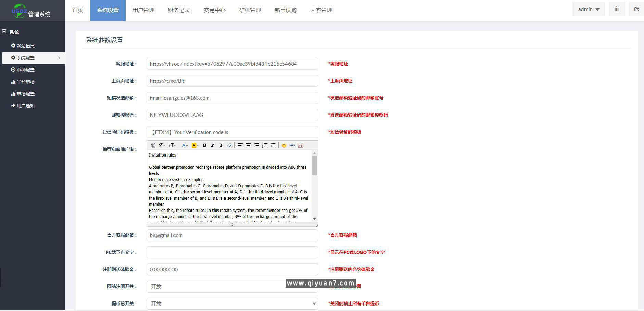
Task: Click the trash icon in top bar
Action: point(617,9)
